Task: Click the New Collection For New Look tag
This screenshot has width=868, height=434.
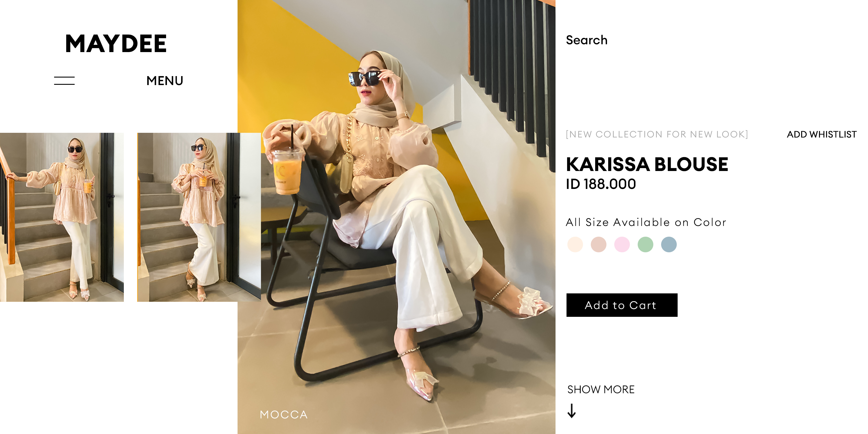Action: 657,135
